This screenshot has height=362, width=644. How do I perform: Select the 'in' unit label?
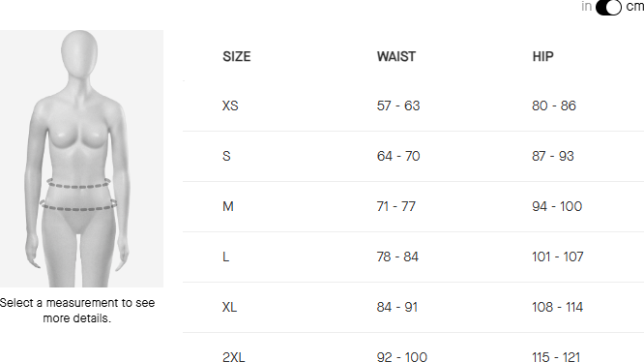click(587, 6)
